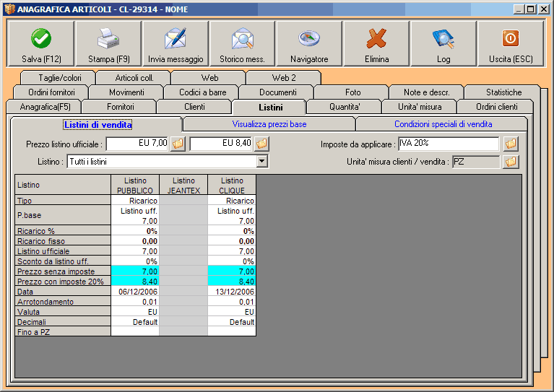
Task: Open Storico mess. message history
Action: tap(242, 43)
